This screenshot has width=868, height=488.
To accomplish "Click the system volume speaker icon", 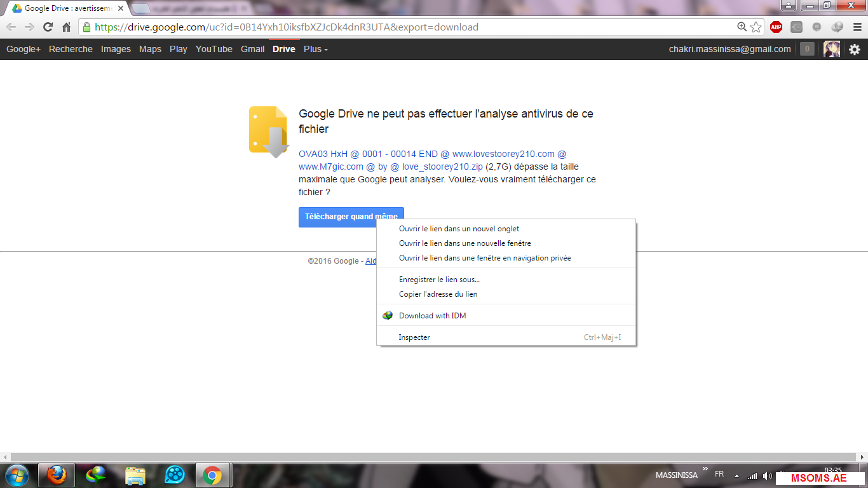I will 767,476.
